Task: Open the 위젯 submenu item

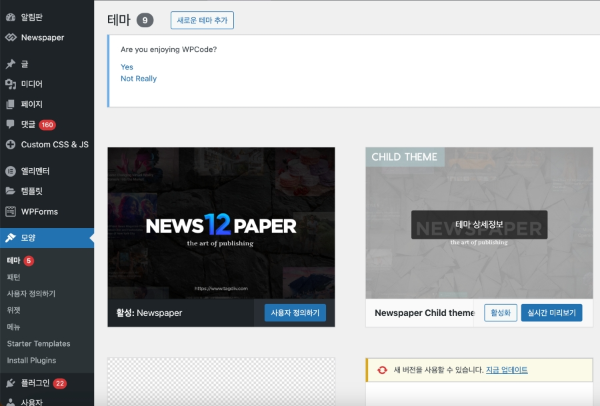Action: [13, 310]
